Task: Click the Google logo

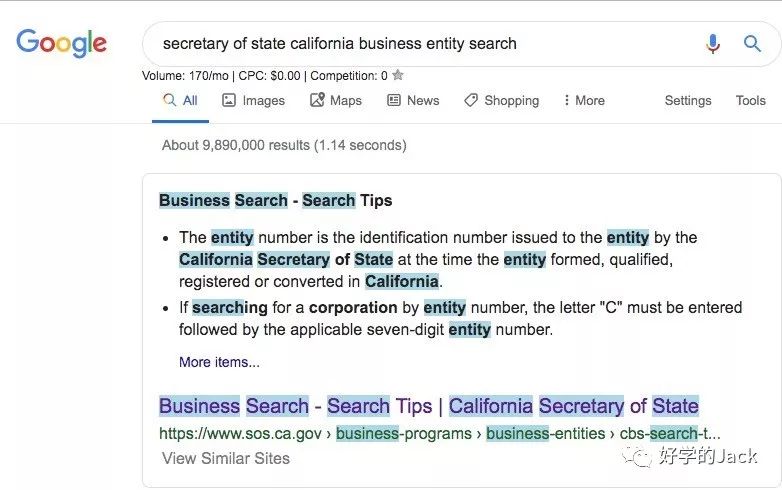Action: [x=61, y=43]
